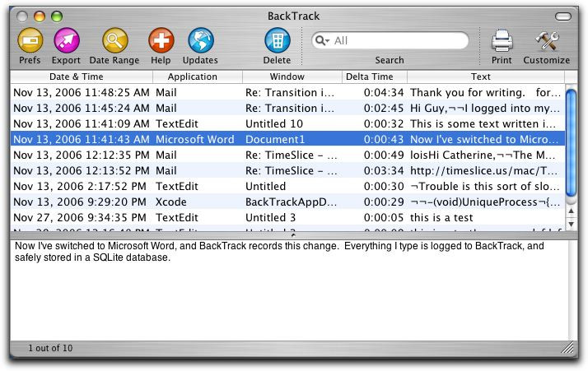Image resolution: width=588 pixels, height=371 pixels.
Task: Click the http://timeslice.us text cell
Action: click(x=483, y=170)
